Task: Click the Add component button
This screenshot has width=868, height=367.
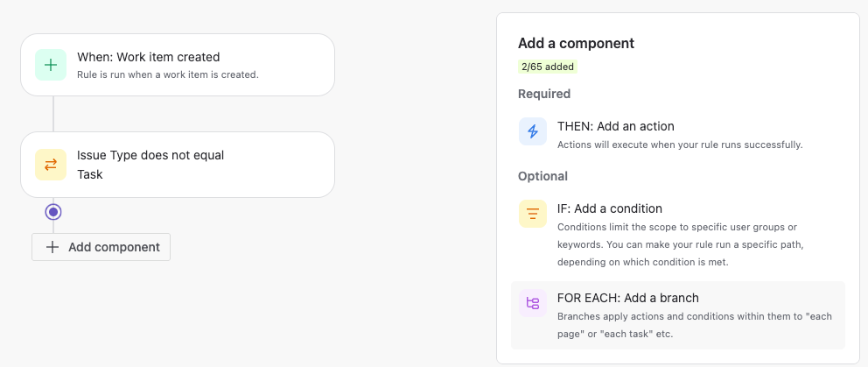Action: coord(101,247)
